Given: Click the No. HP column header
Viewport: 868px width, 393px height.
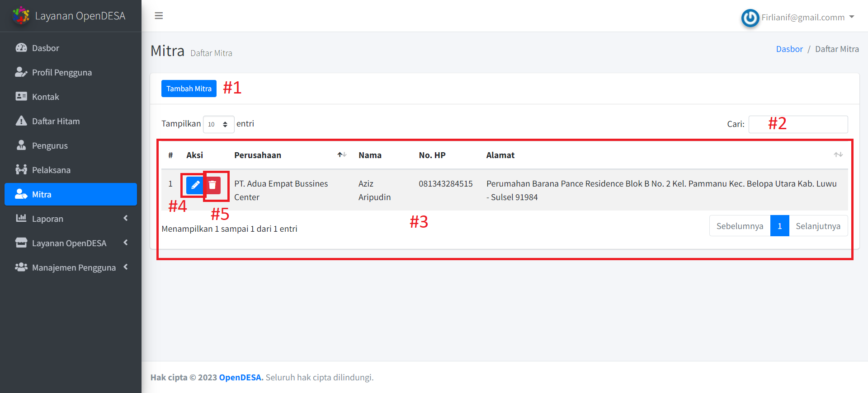Looking at the screenshot, I should [432, 155].
